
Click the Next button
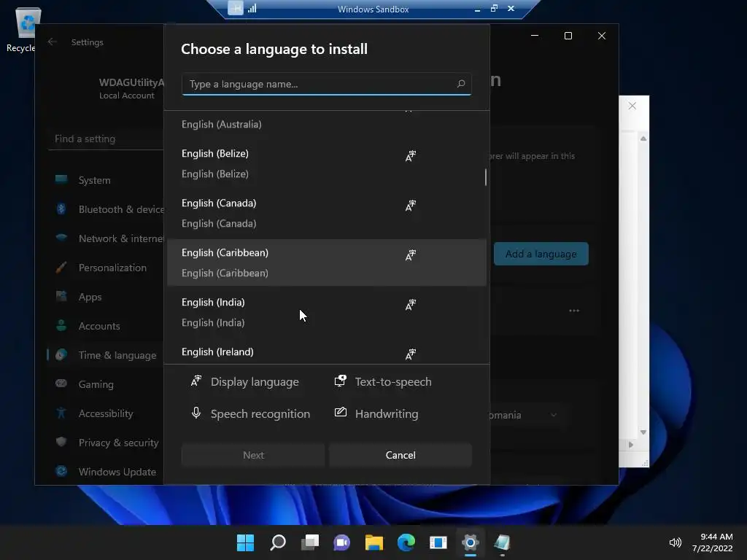(x=253, y=455)
